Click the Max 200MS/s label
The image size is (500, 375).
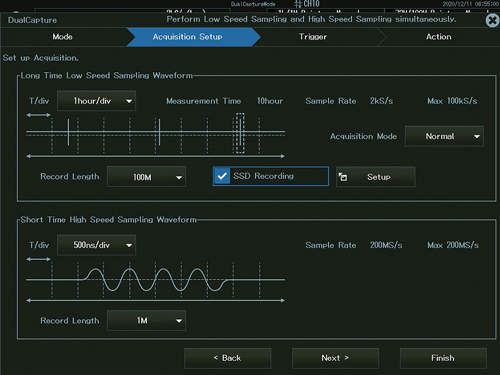453,245
